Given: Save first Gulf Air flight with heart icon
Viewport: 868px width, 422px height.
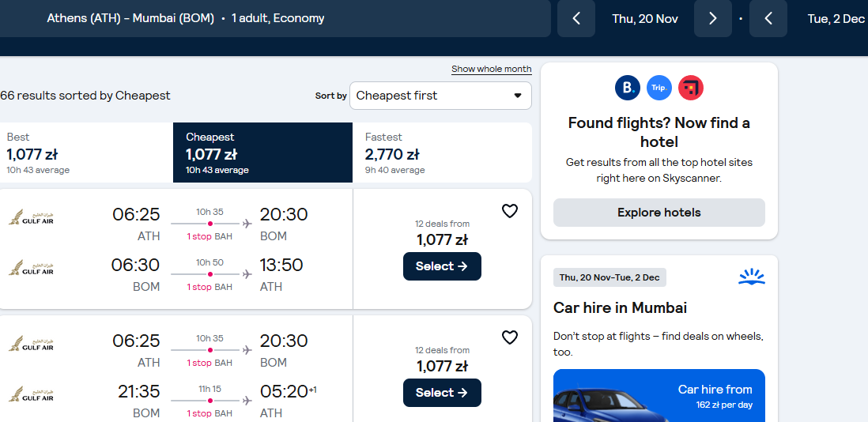Looking at the screenshot, I should tap(509, 211).
